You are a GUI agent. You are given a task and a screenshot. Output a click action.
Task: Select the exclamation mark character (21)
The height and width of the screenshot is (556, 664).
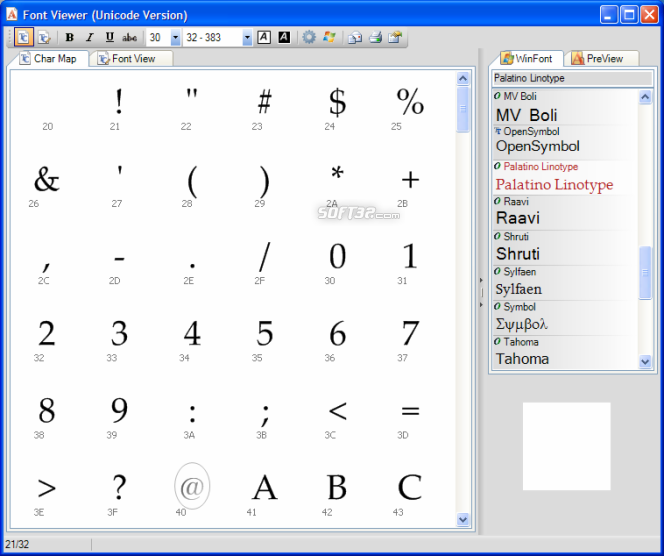pyautogui.click(x=119, y=102)
